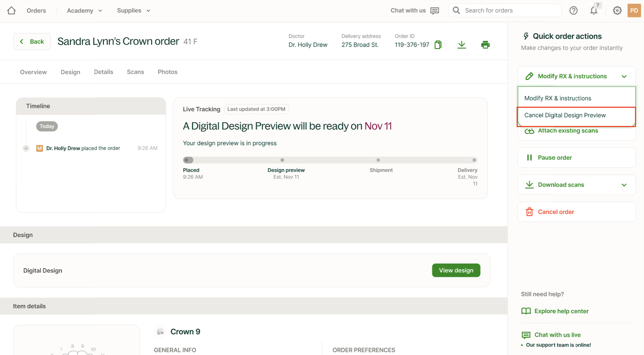The width and height of the screenshot is (644, 355).
Task: Open the Explore help center link
Action: pos(561,311)
